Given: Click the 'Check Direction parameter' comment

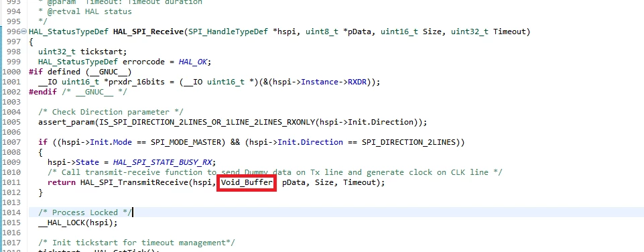Looking at the screenshot, I should [x=111, y=112].
